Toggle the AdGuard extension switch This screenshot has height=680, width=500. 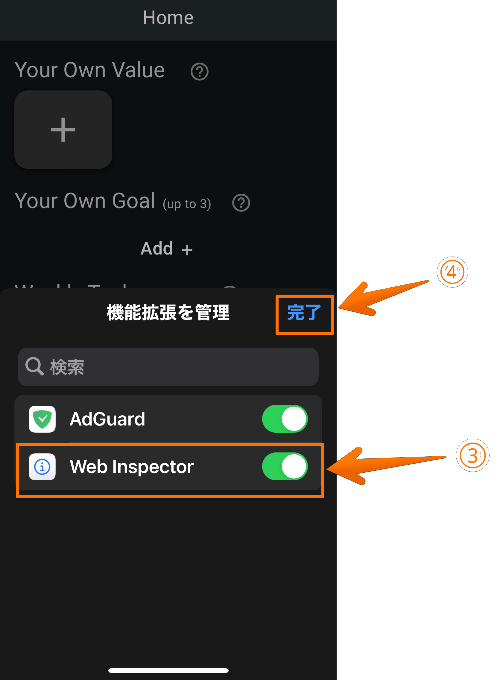pyautogui.click(x=285, y=419)
